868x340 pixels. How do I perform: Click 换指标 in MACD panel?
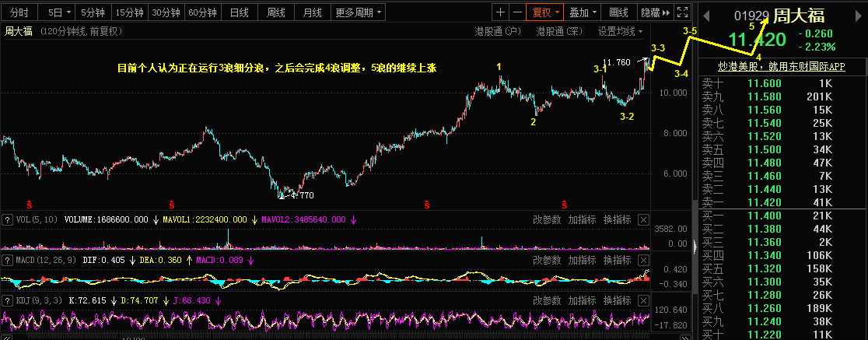pos(617,261)
